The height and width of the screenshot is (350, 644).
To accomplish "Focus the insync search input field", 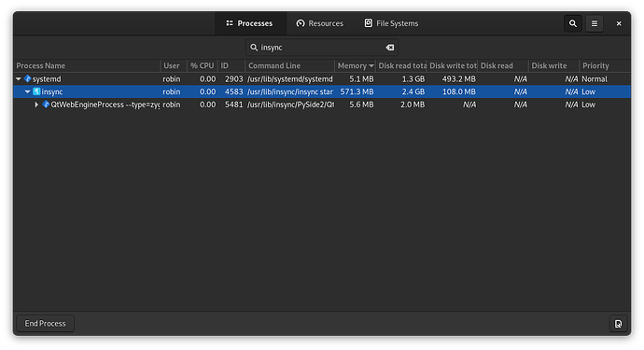I will tap(322, 48).
